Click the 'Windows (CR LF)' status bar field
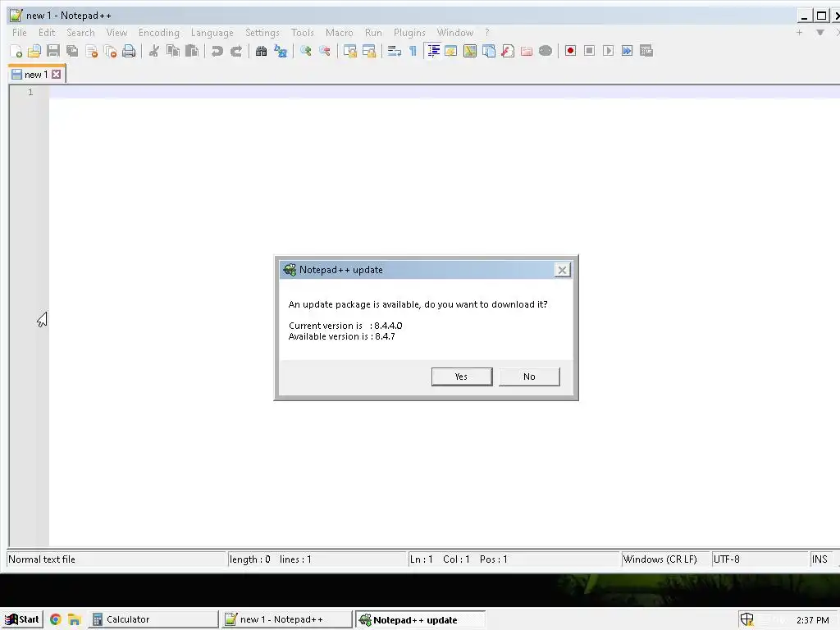The width and height of the screenshot is (840, 630). tap(665, 559)
